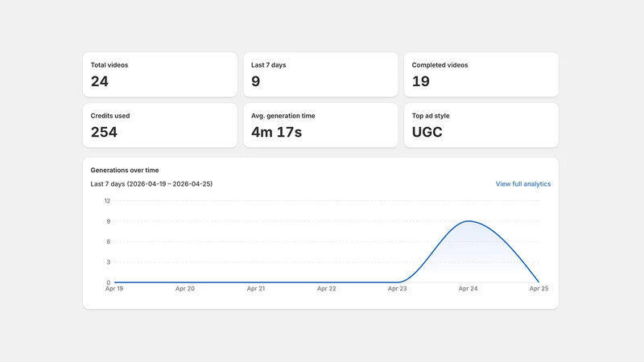The height and width of the screenshot is (362, 644).
Task: Click the Apr 22 axis label
Action: (327, 289)
